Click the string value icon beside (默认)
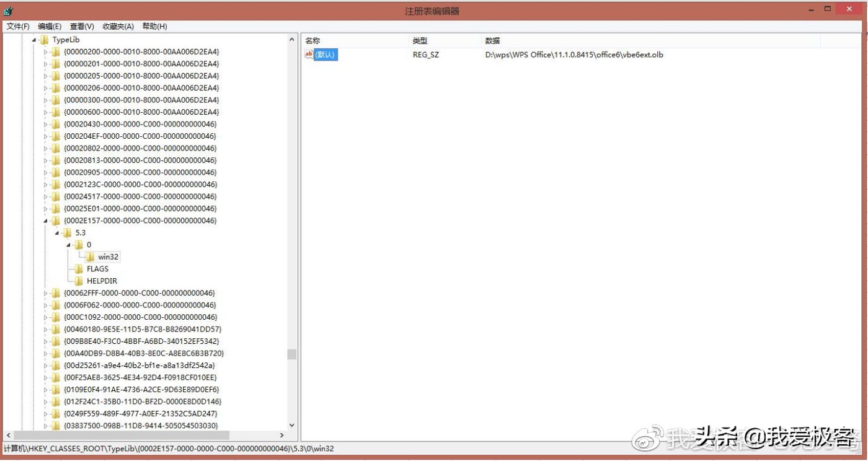Viewport: 868px width, 461px height. [x=309, y=55]
